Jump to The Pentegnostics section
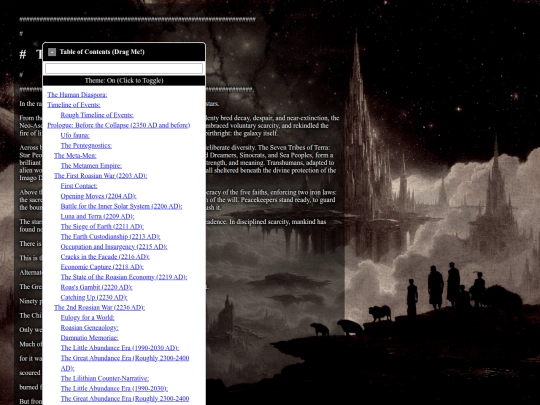Viewport: 540px width, 405px height. 86,145
